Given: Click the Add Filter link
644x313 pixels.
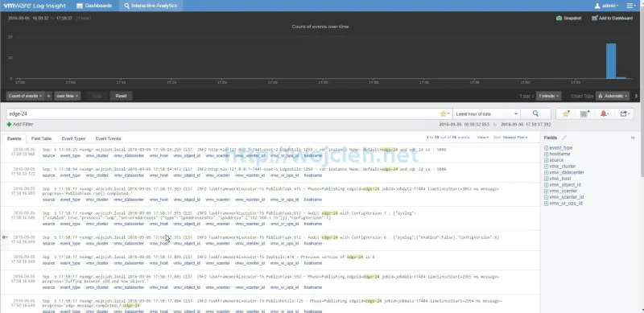Looking at the screenshot, I should pyautogui.click(x=23, y=125).
